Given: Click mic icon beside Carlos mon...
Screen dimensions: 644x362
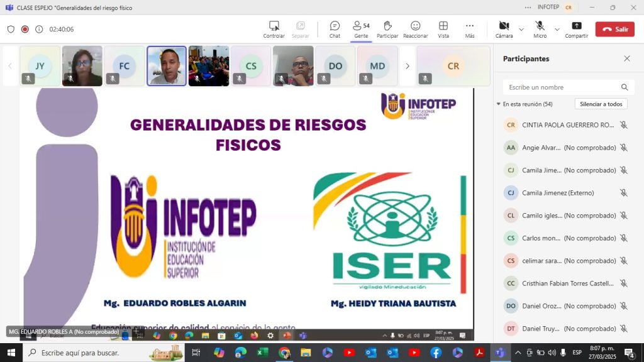Looking at the screenshot, I should (x=623, y=238).
